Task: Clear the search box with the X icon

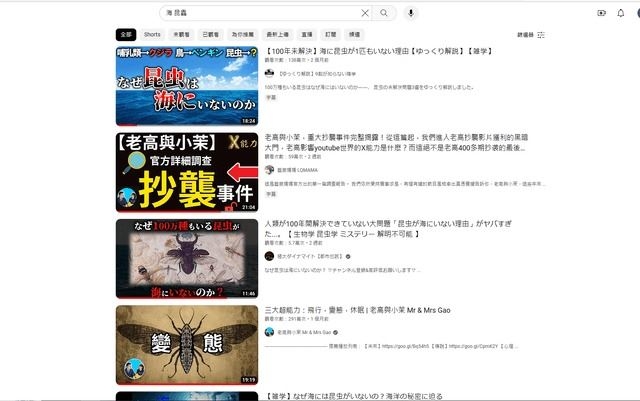Action: tap(364, 13)
